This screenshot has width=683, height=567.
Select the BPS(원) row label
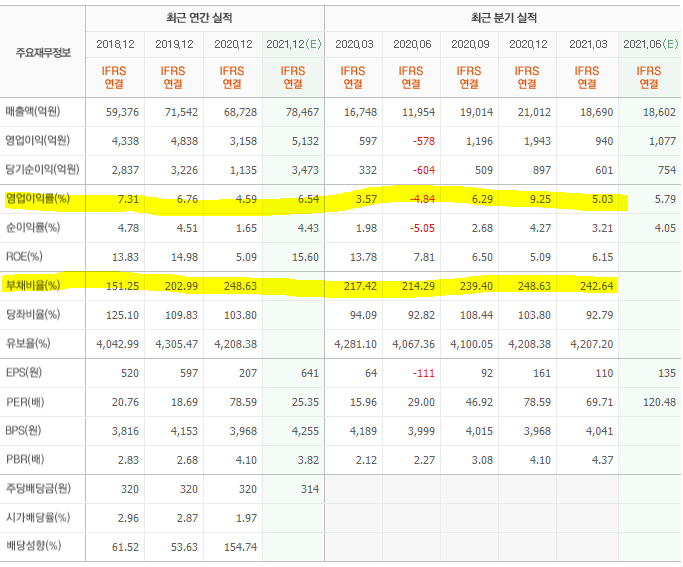(x=23, y=431)
